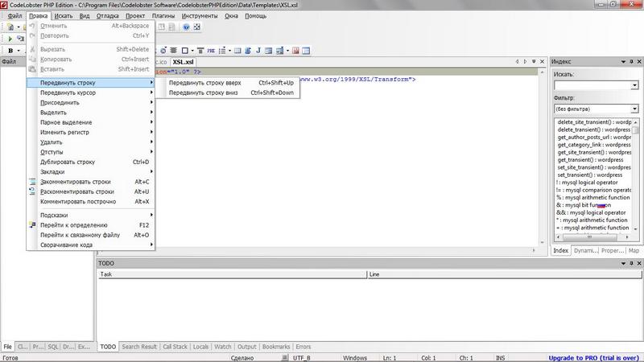Click the list toolbar icon
Image resolution: width=644 pixels, height=362 pixels.
[222, 51]
